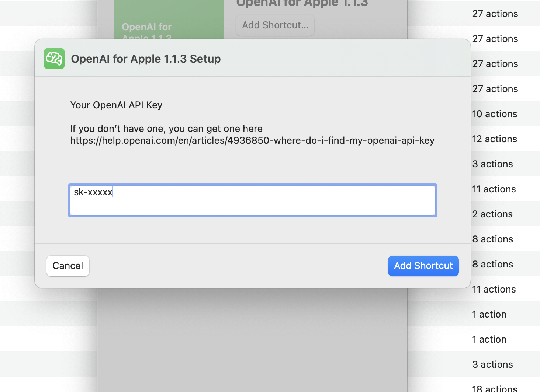Click the API key text field
The height and width of the screenshot is (392, 540).
(x=253, y=200)
